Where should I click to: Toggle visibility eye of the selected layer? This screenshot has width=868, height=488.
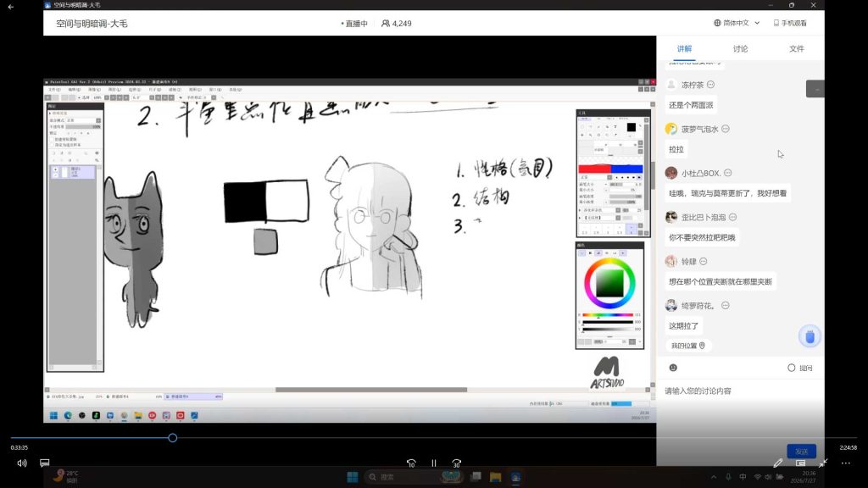point(55,169)
